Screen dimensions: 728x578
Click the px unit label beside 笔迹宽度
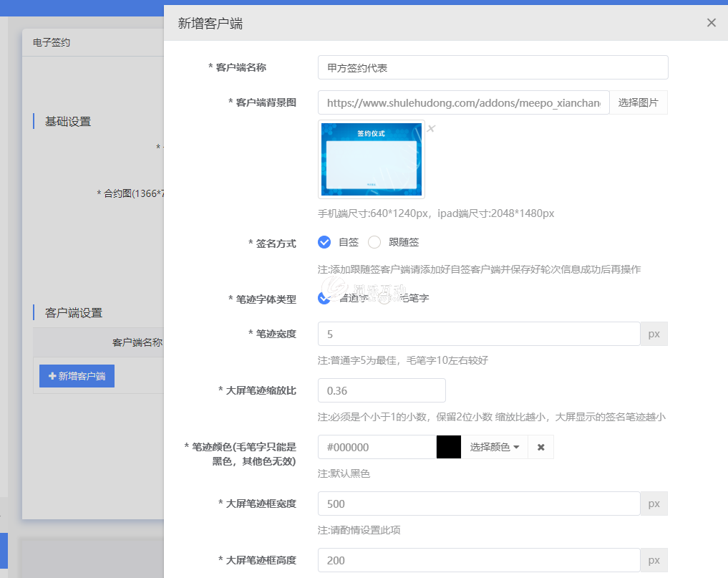654,334
